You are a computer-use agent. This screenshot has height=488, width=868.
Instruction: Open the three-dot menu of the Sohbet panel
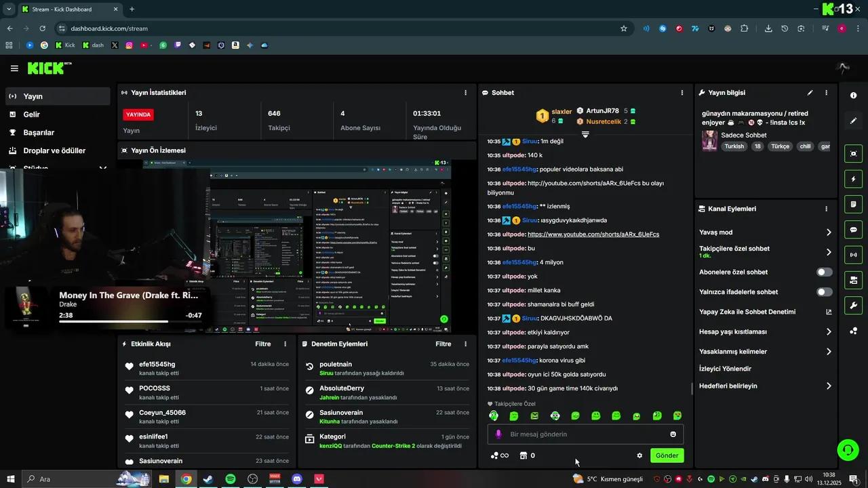click(x=682, y=93)
